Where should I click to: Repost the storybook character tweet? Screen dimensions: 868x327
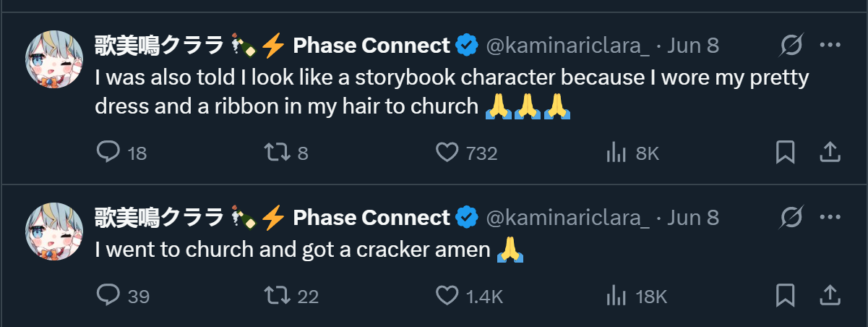pyautogui.click(x=277, y=153)
